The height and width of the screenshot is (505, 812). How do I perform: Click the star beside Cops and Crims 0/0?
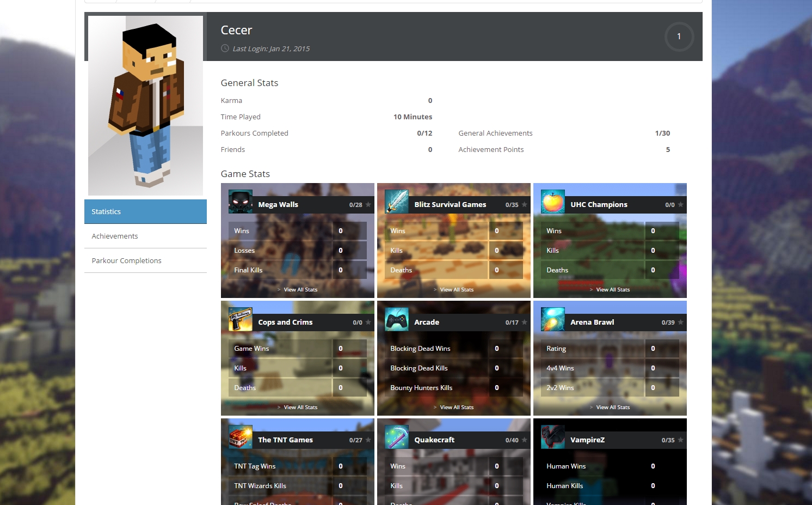(368, 323)
